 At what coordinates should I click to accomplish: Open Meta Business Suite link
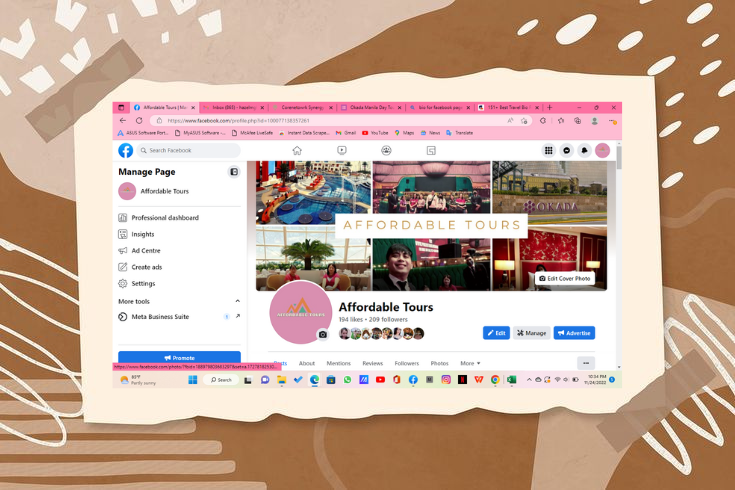click(180, 317)
